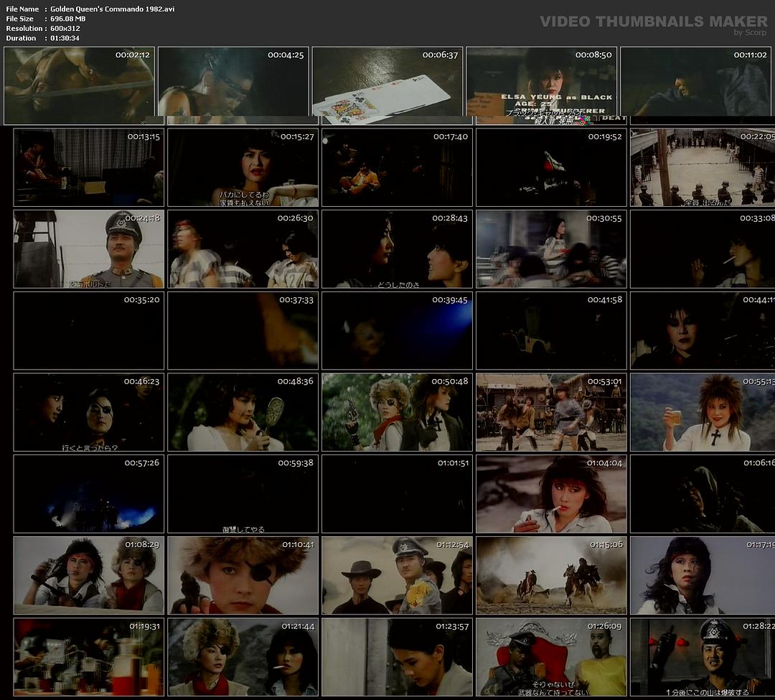Click the prison yard thumbnail at 00:22:05

pos(702,167)
